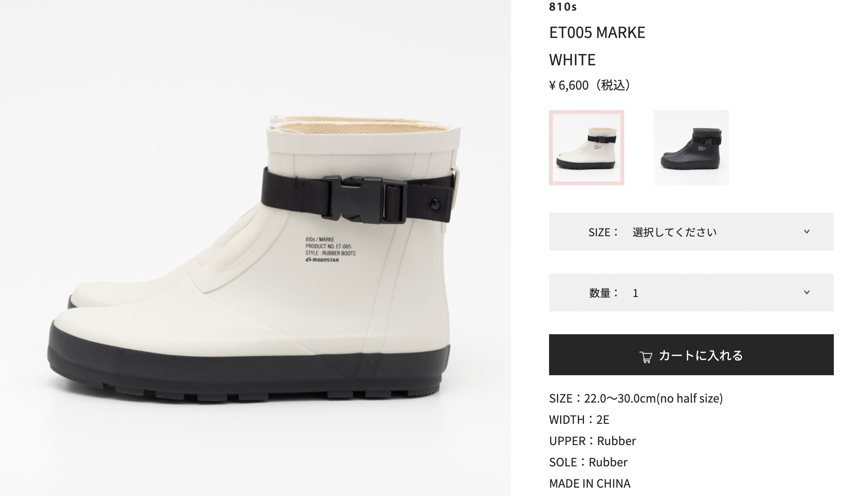Select the black boot color thumbnail
868x496 pixels.
[691, 148]
